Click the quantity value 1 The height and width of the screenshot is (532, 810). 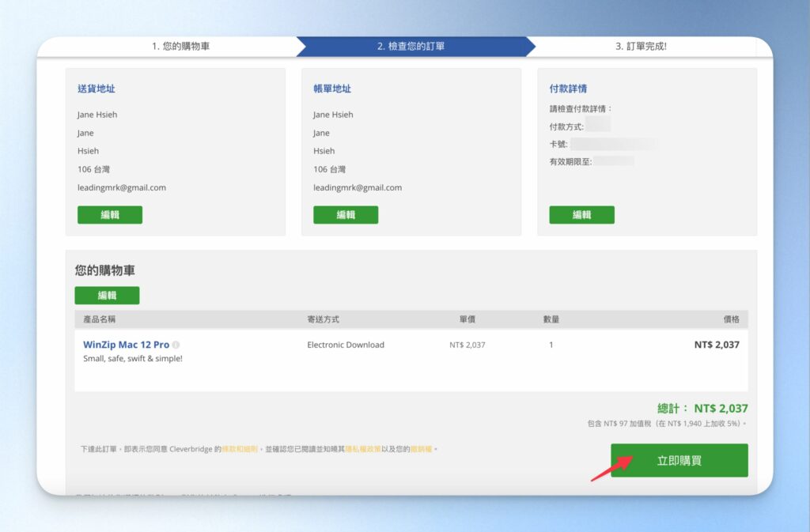[x=551, y=345]
